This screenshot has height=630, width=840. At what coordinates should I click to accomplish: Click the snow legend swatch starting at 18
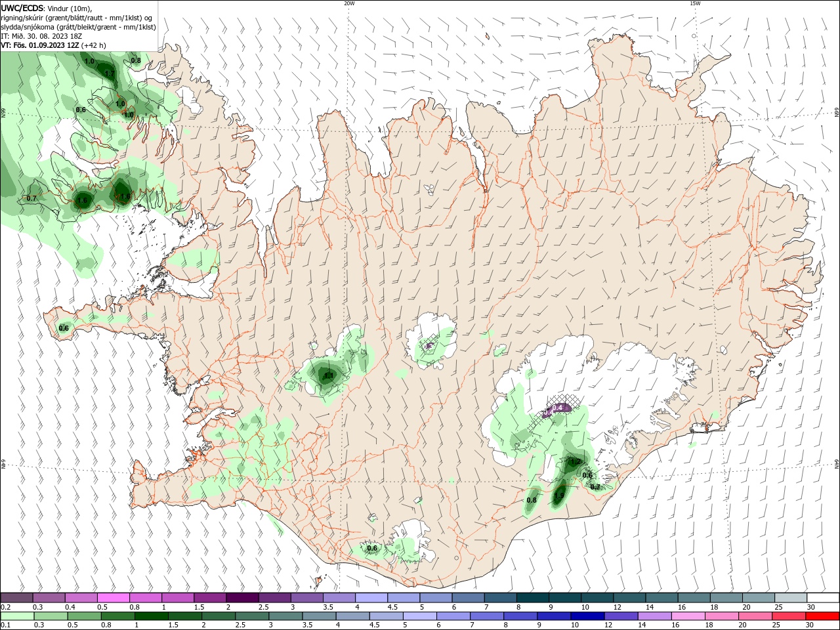coord(726,598)
